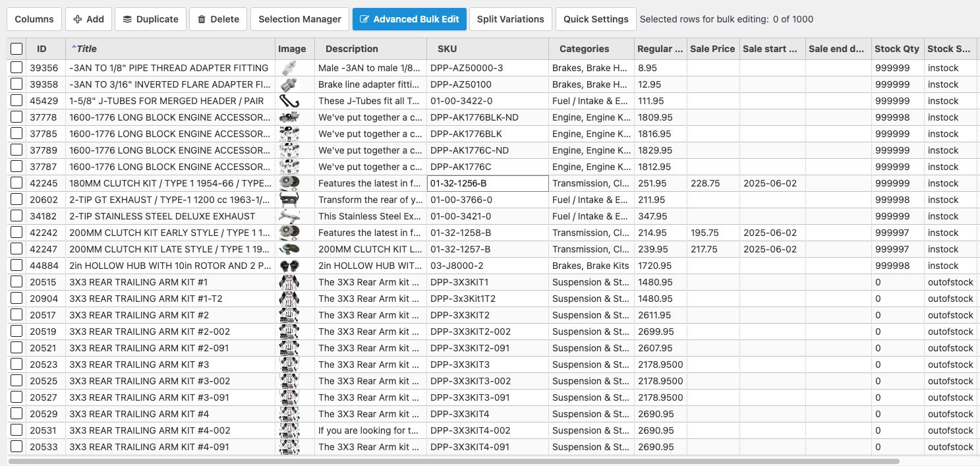This screenshot has width=980, height=466.
Task: Select checkbox of row ID 20533
Action: (x=16, y=447)
